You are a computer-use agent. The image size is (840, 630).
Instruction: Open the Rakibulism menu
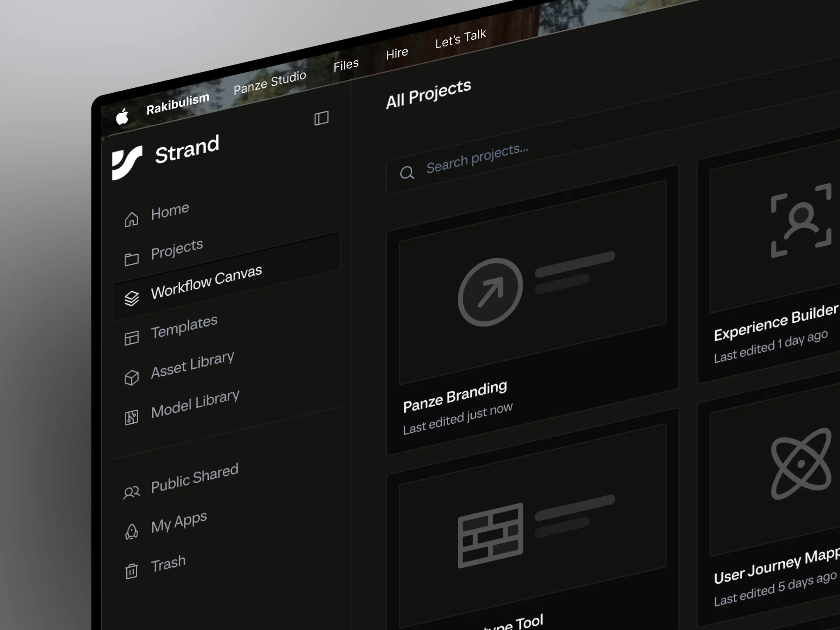click(x=178, y=103)
